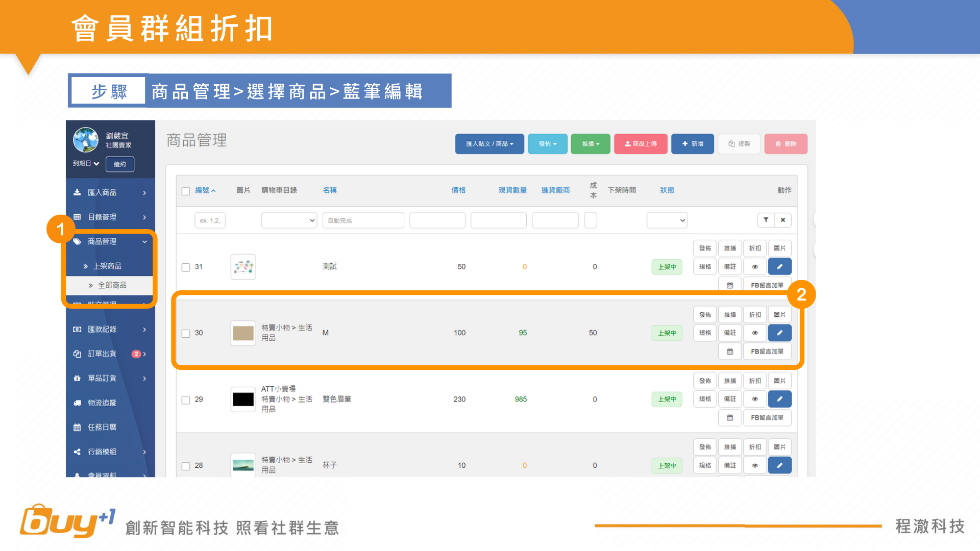Image resolution: width=980 pixels, height=551 pixels.
Task: Click blue pencil edit icon for product 28
Action: [x=779, y=465]
